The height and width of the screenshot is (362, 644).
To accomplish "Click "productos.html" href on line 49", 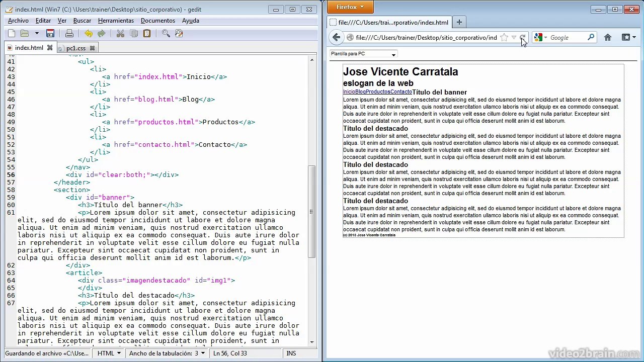I will tap(167, 122).
